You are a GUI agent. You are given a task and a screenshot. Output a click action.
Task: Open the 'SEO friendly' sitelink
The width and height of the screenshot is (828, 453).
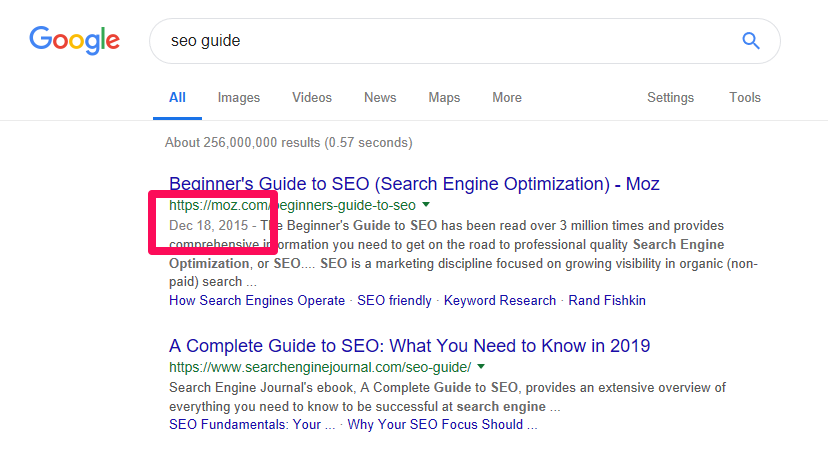(x=394, y=300)
